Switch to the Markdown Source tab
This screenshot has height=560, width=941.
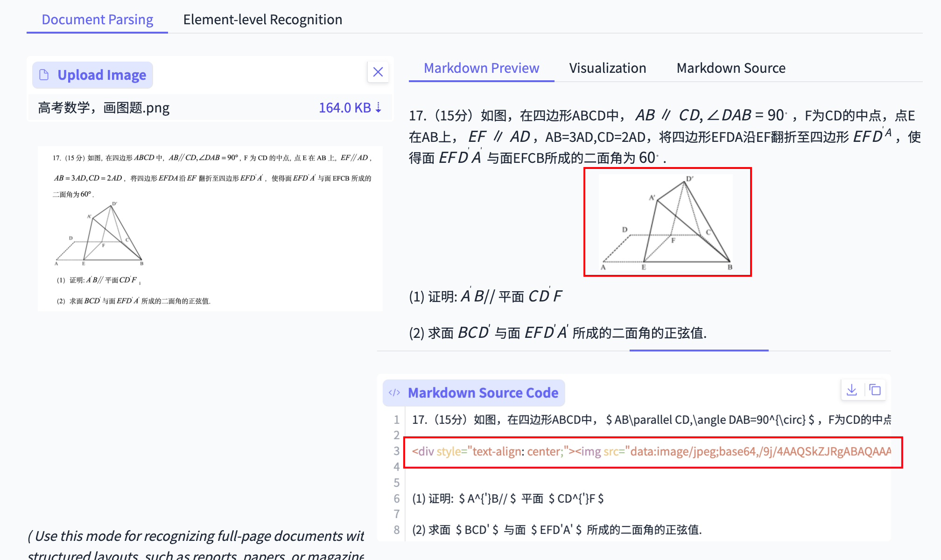(730, 68)
